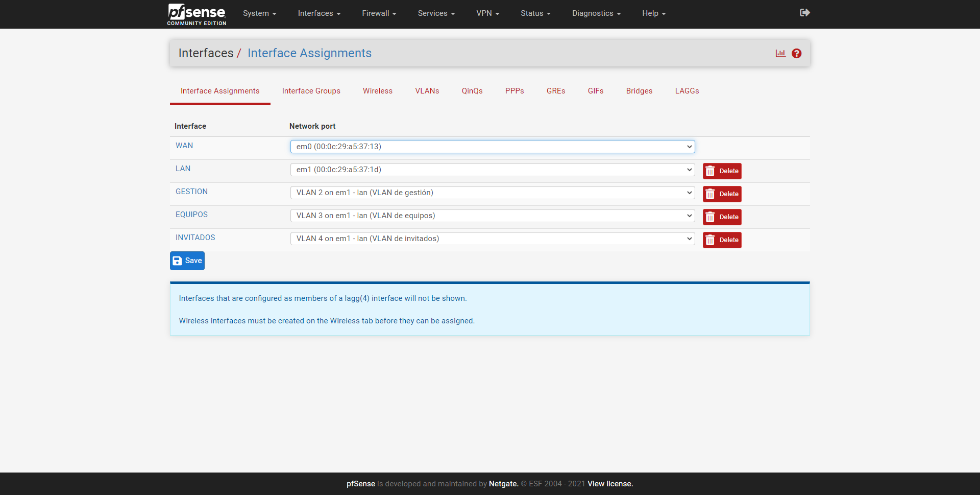Viewport: 980px width, 495px height.
Task: Open the WAN interface link
Action: [x=184, y=146]
